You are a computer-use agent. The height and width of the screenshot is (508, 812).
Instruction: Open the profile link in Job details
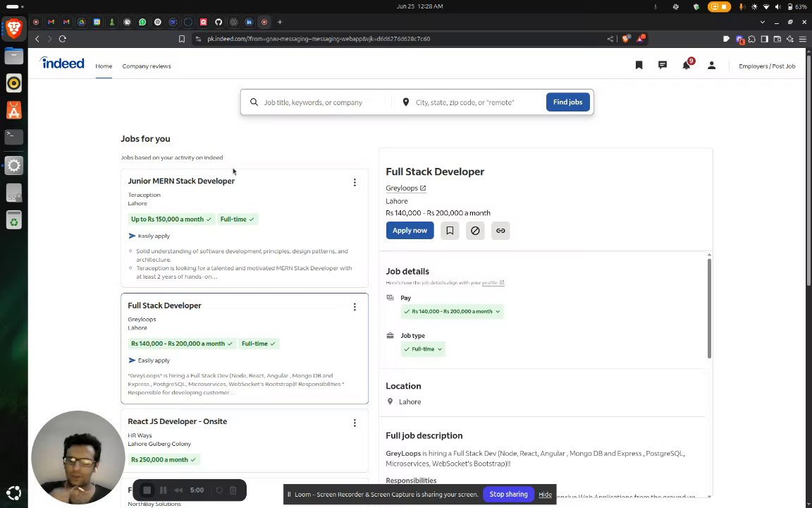pos(493,282)
